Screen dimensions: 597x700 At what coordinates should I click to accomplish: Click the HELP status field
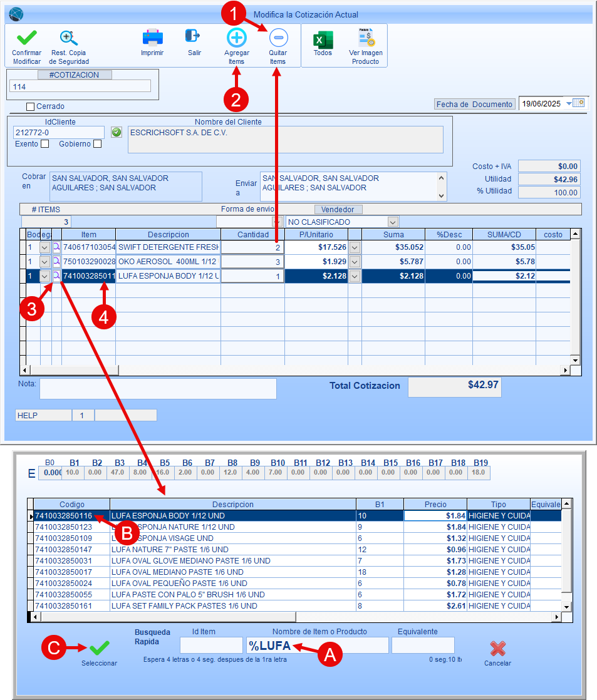click(43, 415)
